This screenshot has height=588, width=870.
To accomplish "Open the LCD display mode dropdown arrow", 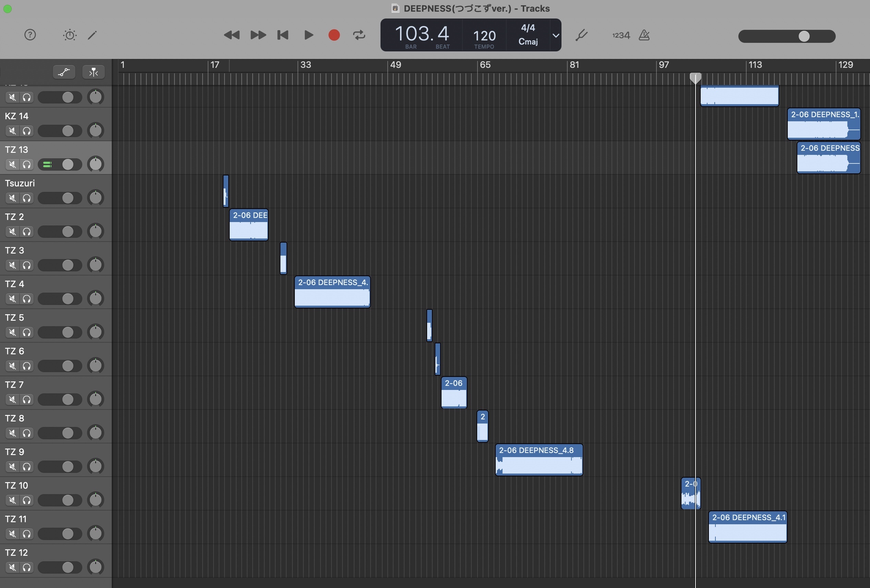I will point(556,36).
